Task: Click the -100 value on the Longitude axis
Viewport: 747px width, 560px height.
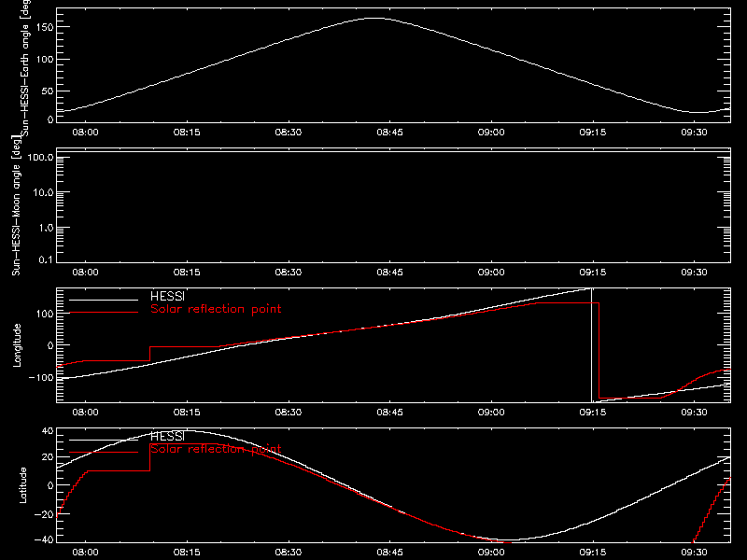Action: (x=41, y=377)
